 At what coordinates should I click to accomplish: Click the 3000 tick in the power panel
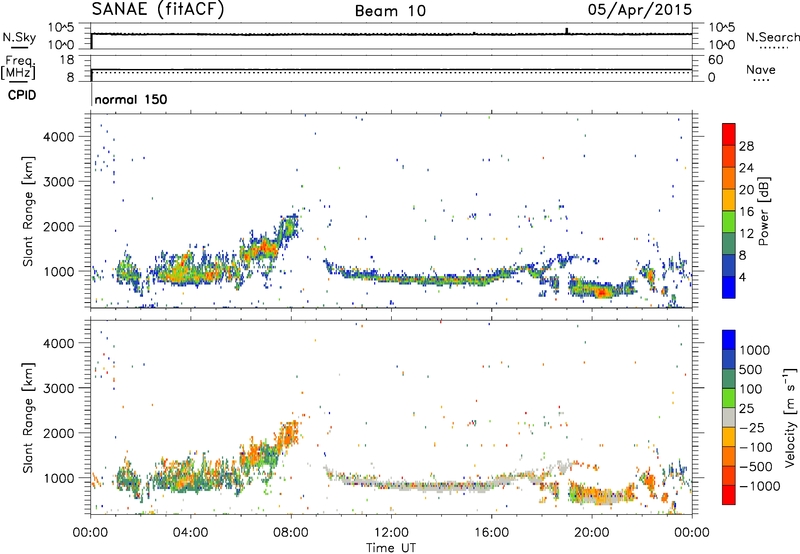[x=59, y=182]
